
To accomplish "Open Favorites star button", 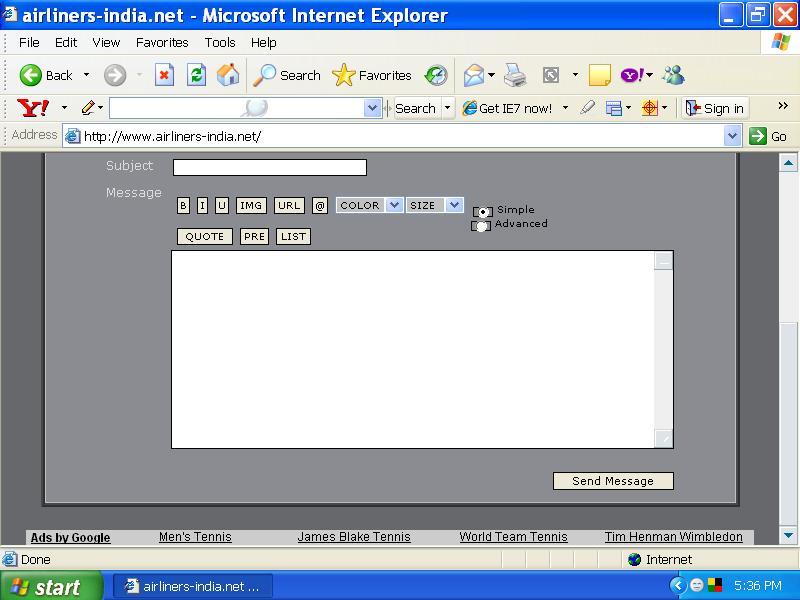I will [x=371, y=76].
